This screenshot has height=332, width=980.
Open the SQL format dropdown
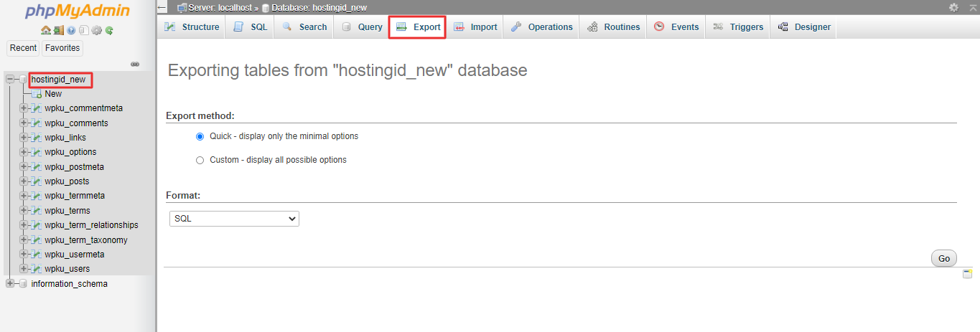[x=234, y=219]
